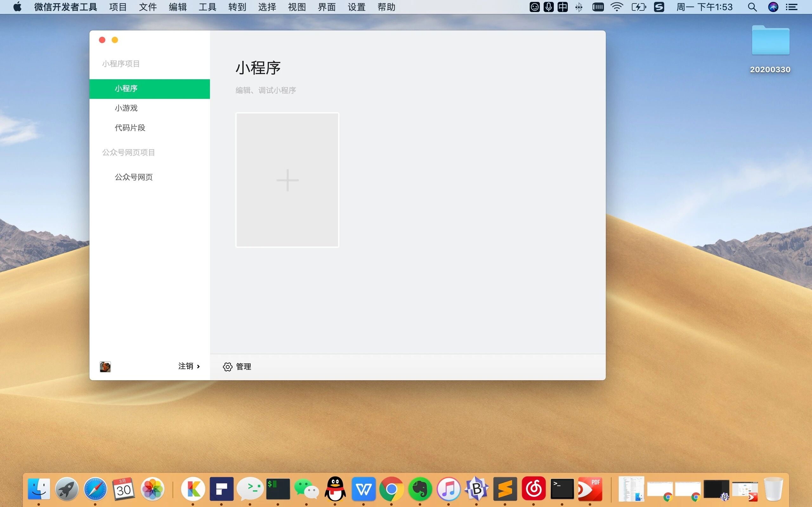Open Spotlight search magnifier in menu bar
This screenshot has height=507, width=812.
(752, 7)
